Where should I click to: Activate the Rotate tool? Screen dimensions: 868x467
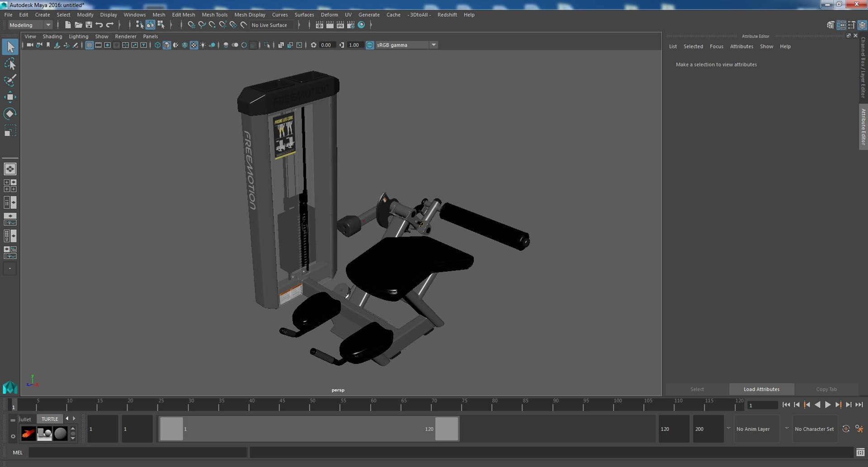tap(10, 113)
